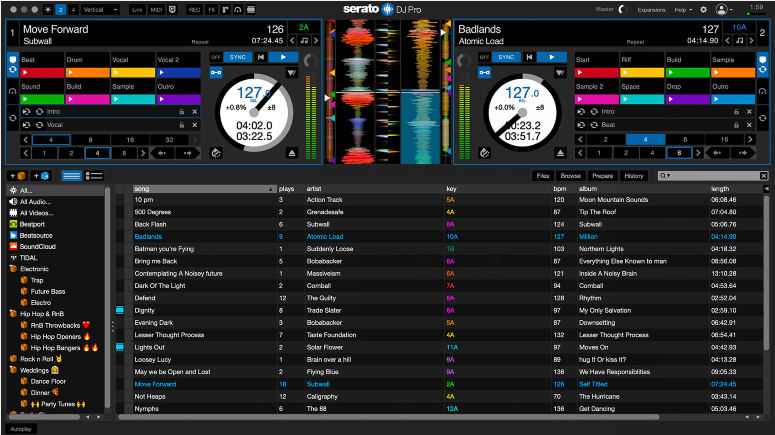775x435 pixels.
Task: Switch to album art list view
Action: tap(93, 175)
